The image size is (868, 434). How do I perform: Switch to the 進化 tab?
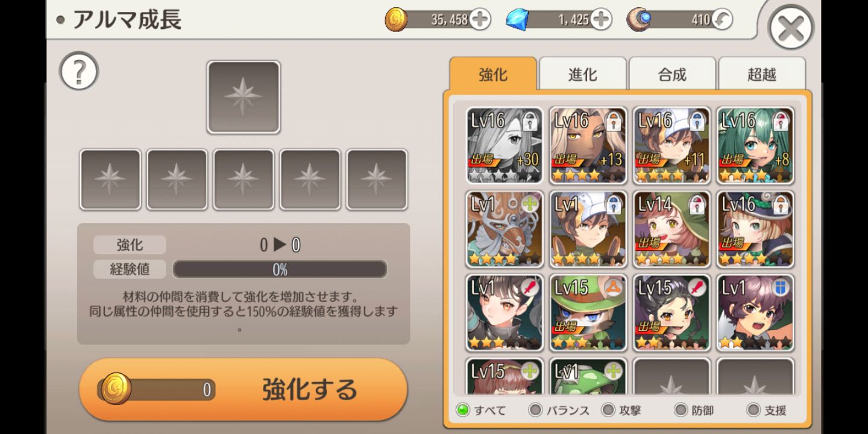582,74
